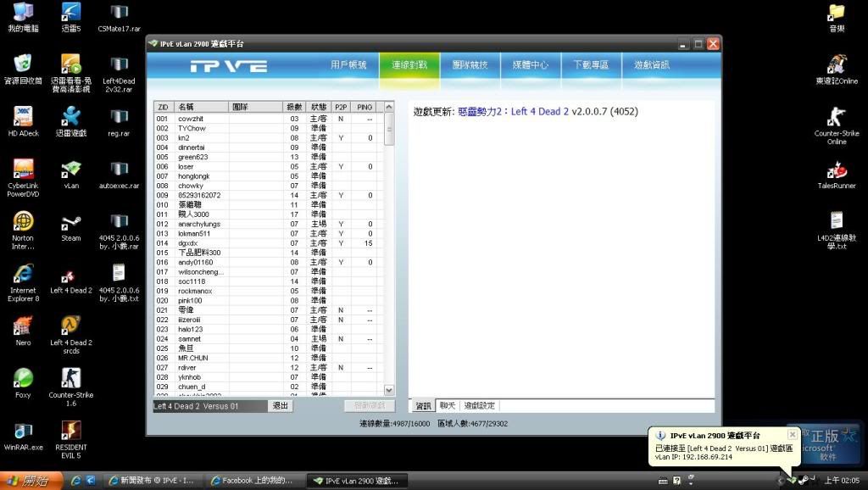
Task: Click the 退出 button to leave room
Action: coord(280,406)
